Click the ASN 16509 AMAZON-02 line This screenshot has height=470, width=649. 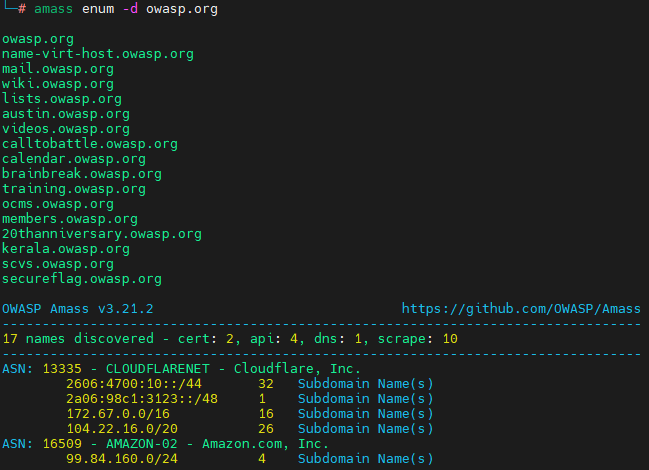164,444
